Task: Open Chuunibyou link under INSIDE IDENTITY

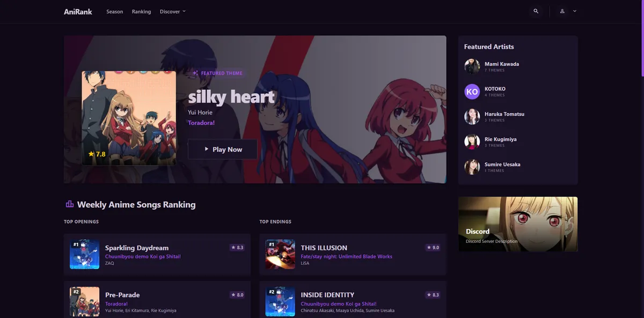Action: [x=339, y=303]
